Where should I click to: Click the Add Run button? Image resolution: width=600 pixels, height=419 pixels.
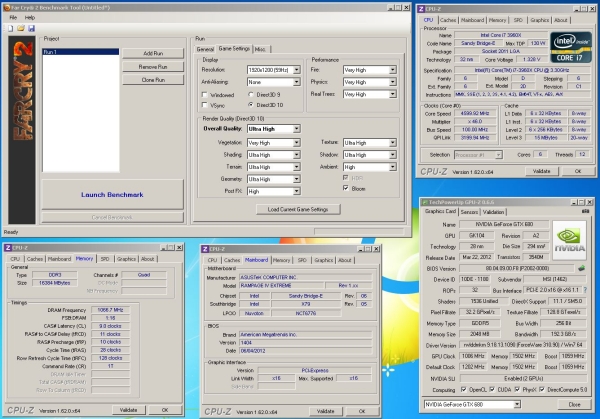coord(153,54)
